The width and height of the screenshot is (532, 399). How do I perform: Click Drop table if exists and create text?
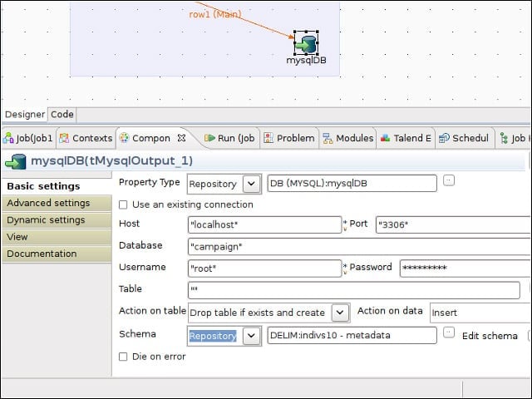(257, 313)
